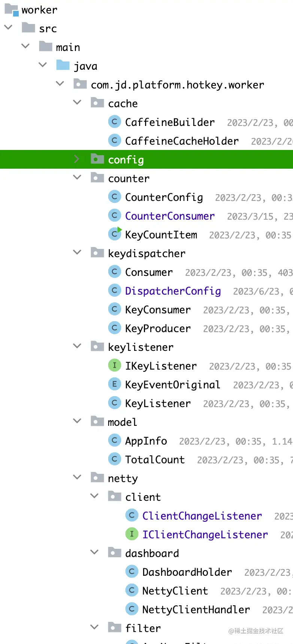Viewport: 293px width, 644px height.
Task: Select the TotalCount class file
Action: point(155,460)
